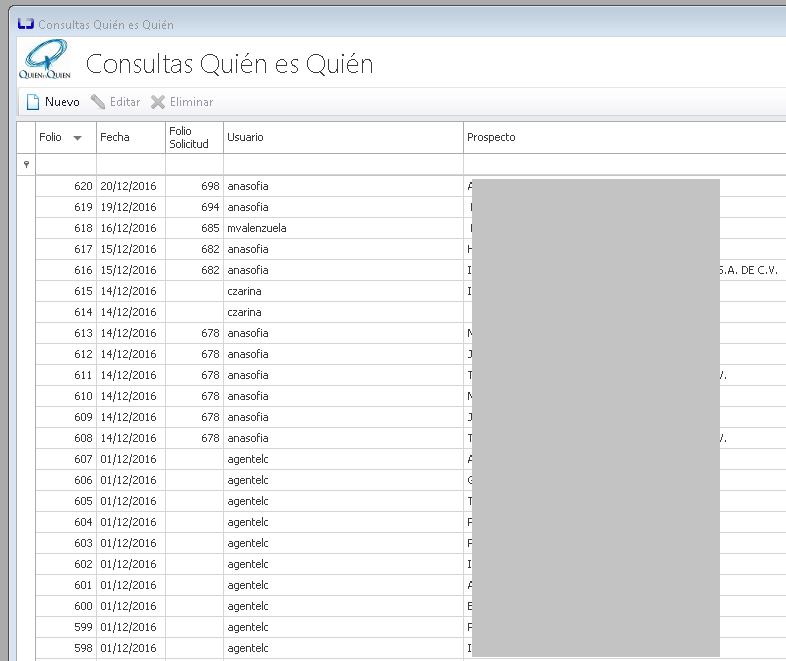The height and width of the screenshot is (661, 786).
Task: Click the Nuevo document icon
Action: tap(33, 102)
